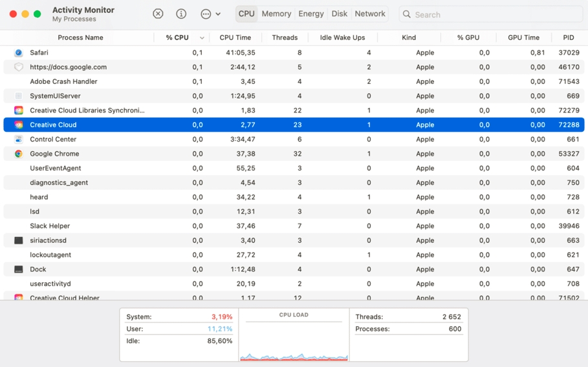Select the siriactionsd process name
The image size is (588, 367).
click(x=48, y=240)
